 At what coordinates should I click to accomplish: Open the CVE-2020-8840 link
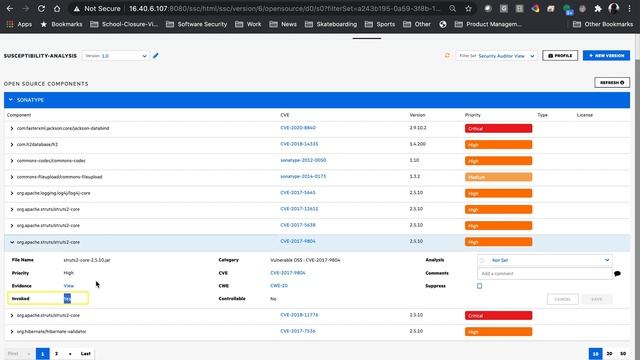coord(298,128)
